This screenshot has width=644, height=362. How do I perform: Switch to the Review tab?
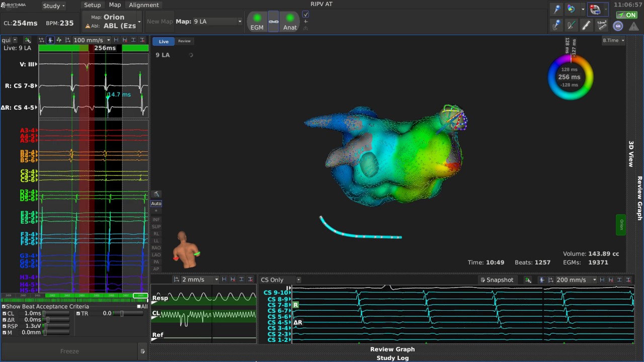coord(184,41)
